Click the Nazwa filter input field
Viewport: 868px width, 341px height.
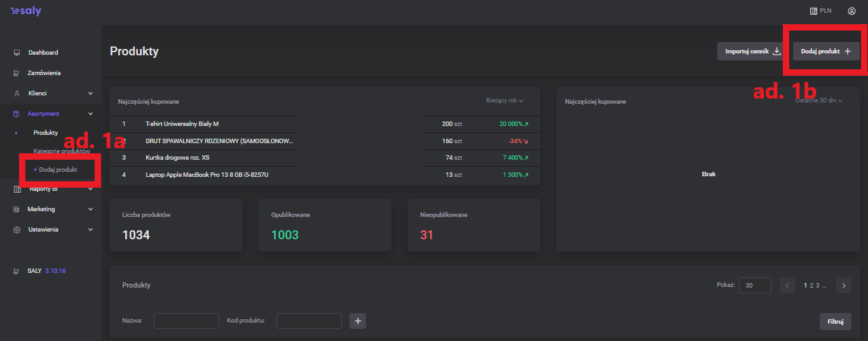[186, 321]
